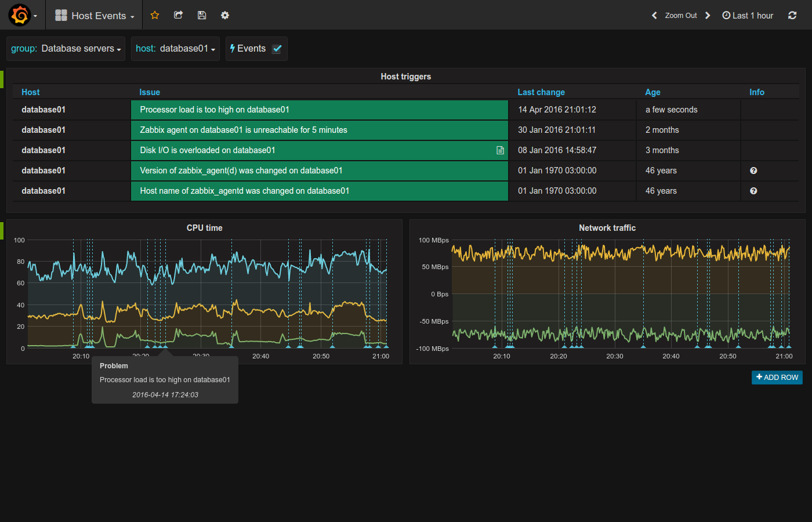
Task: Shift time range back with left arrow
Action: [x=654, y=15]
